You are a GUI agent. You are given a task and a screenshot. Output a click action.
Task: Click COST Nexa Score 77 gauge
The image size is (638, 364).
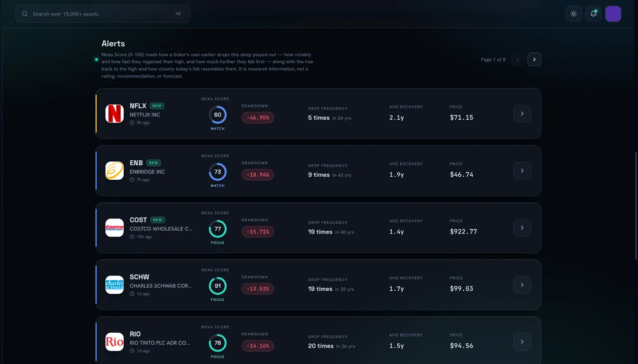(218, 229)
